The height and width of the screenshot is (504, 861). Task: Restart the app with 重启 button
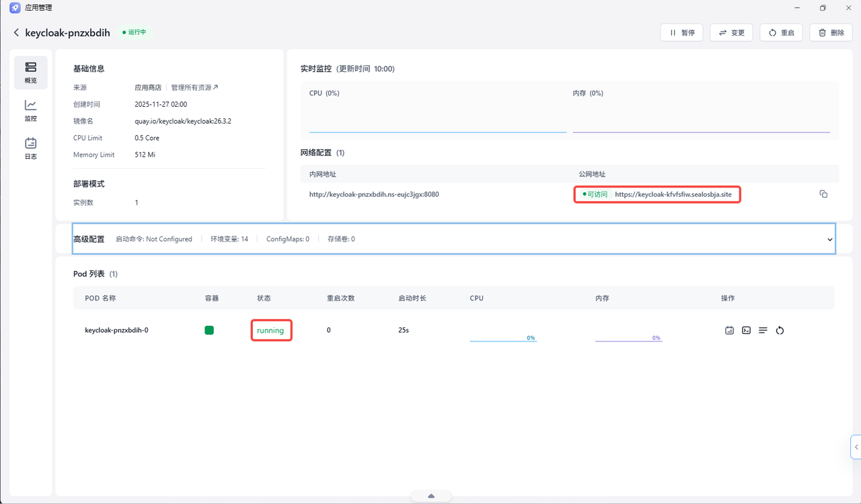[781, 32]
